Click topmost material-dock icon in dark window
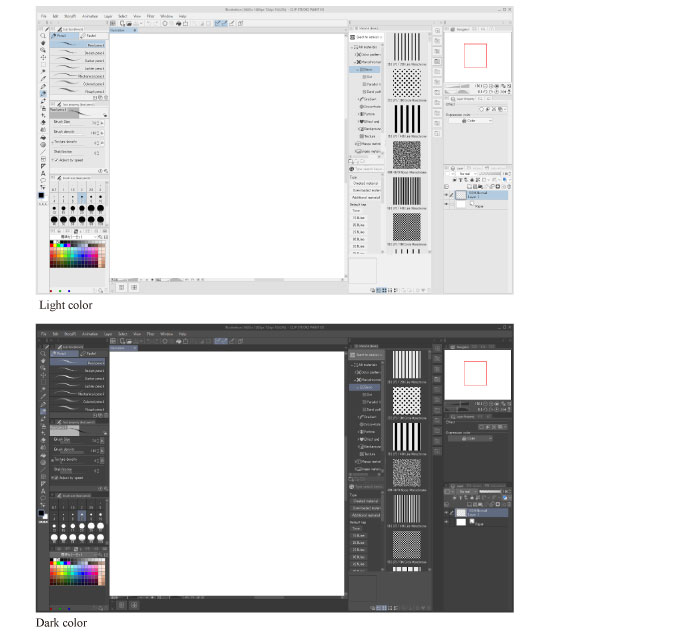693x635 pixels. point(437,348)
